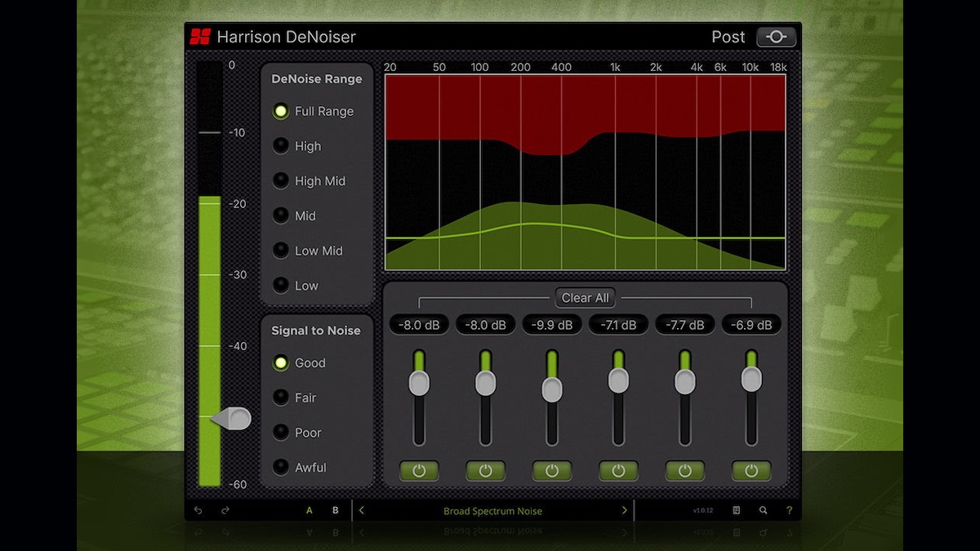Click the redo arrow in bottom bar

pos(225,511)
